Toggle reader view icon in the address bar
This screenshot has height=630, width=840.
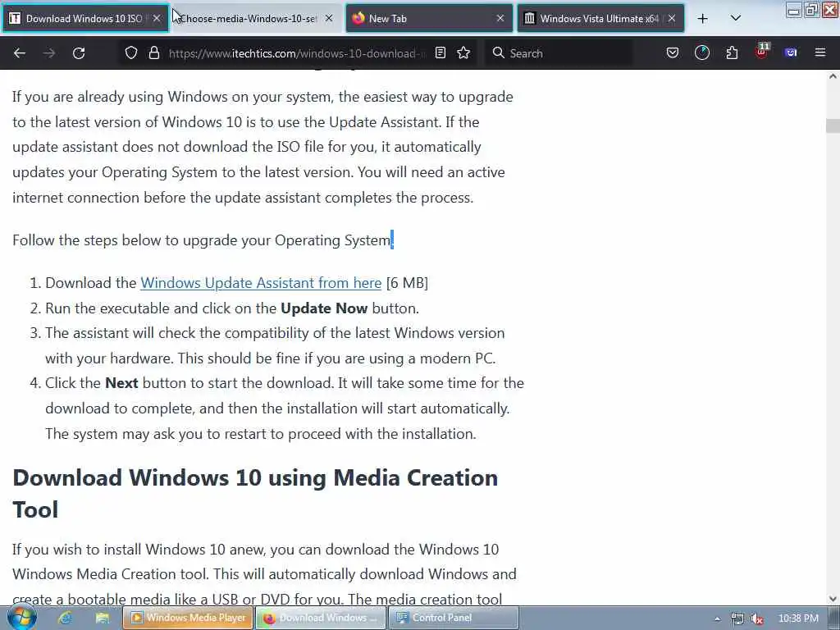click(441, 52)
